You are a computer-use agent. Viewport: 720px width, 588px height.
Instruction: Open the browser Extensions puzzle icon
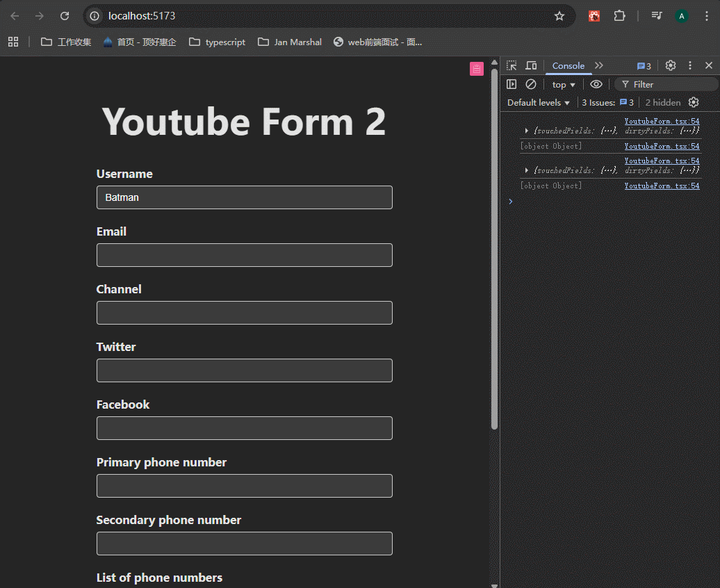tap(619, 16)
